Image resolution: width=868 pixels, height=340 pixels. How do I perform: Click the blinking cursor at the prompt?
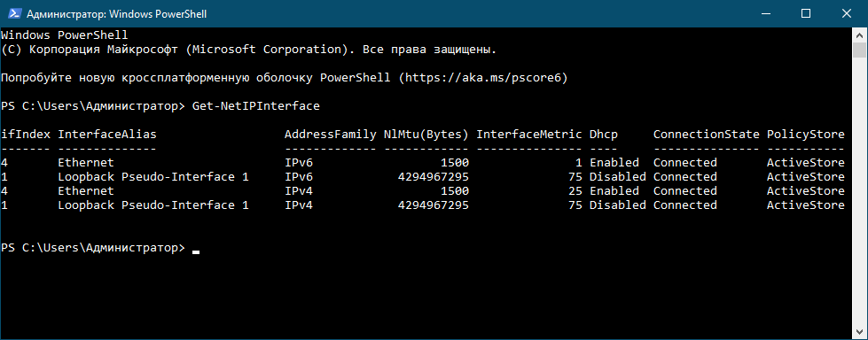[195, 251]
